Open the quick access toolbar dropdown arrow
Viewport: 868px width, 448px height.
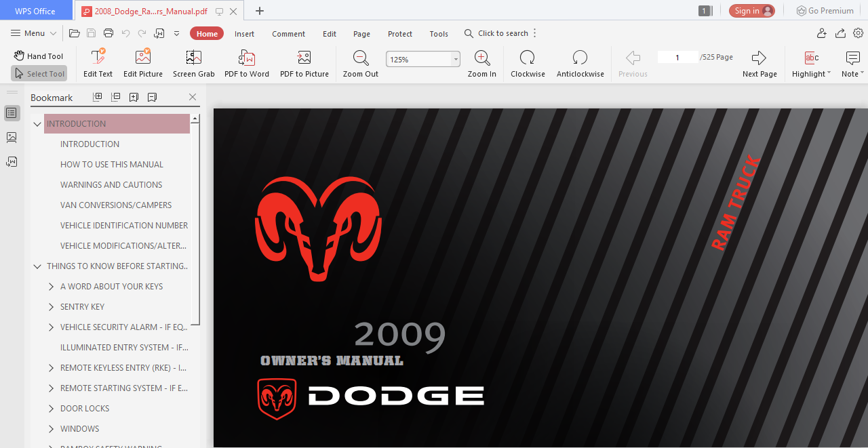tap(177, 33)
